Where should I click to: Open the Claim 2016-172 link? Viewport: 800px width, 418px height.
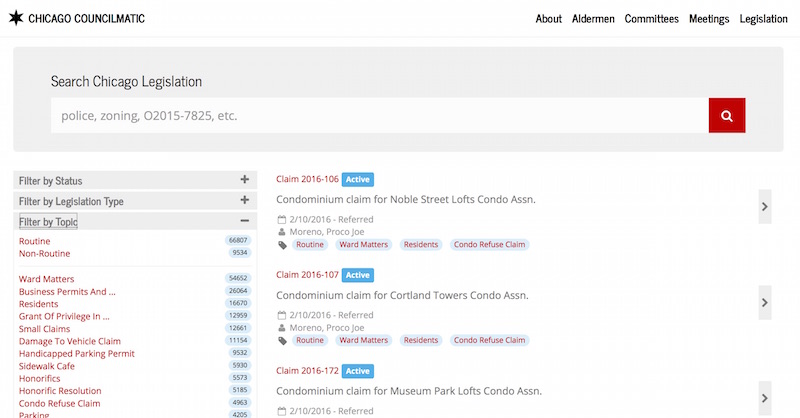(307, 371)
